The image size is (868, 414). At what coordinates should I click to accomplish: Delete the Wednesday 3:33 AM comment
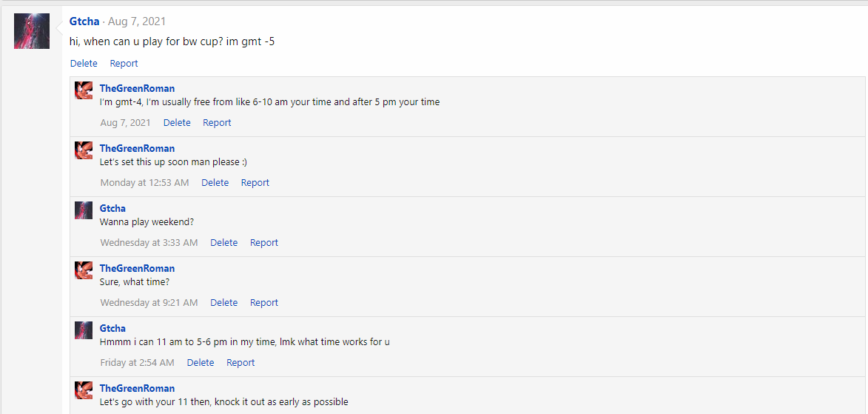(x=223, y=243)
